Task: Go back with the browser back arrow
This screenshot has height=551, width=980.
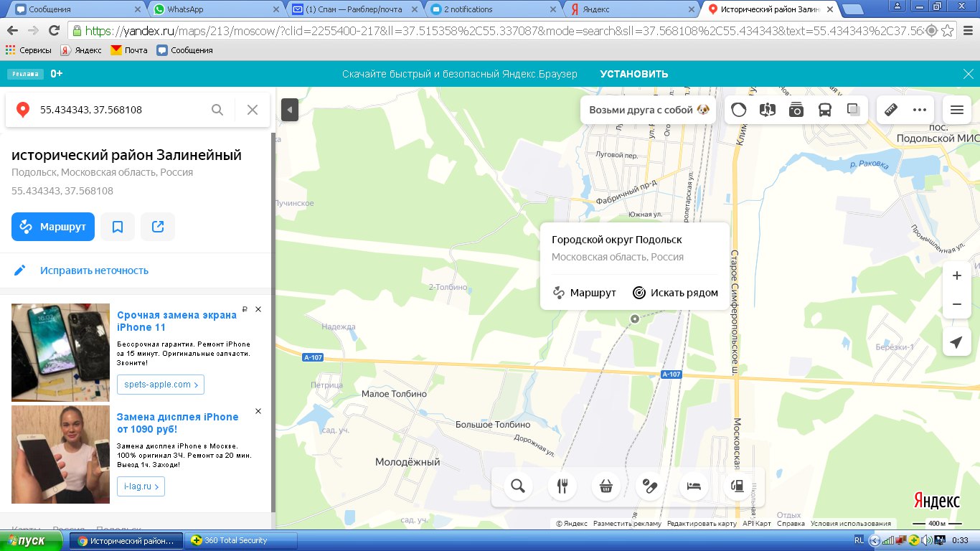Action: [12, 31]
